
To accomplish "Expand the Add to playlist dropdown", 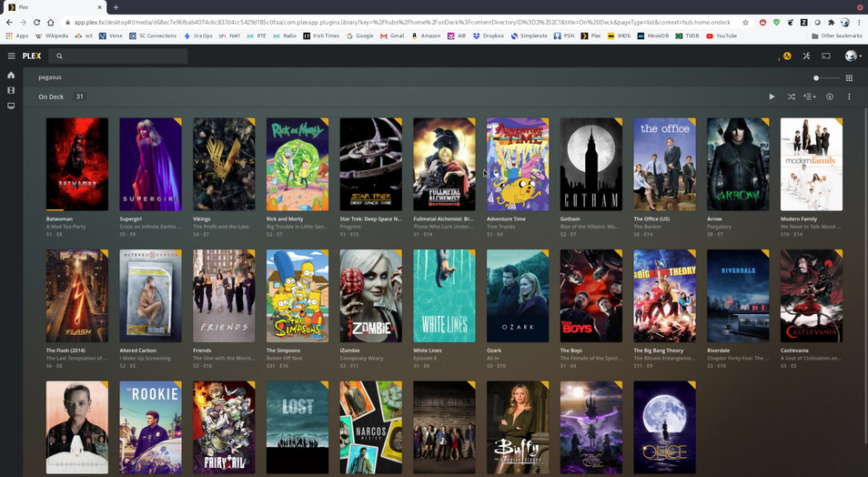I will (x=810, y=96).
